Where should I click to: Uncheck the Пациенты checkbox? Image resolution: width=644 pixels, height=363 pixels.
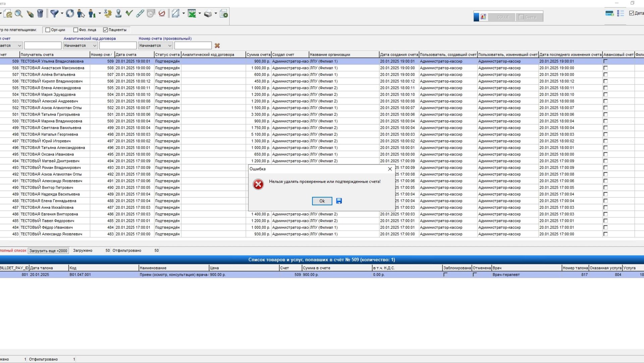click(x=105, y=30)
